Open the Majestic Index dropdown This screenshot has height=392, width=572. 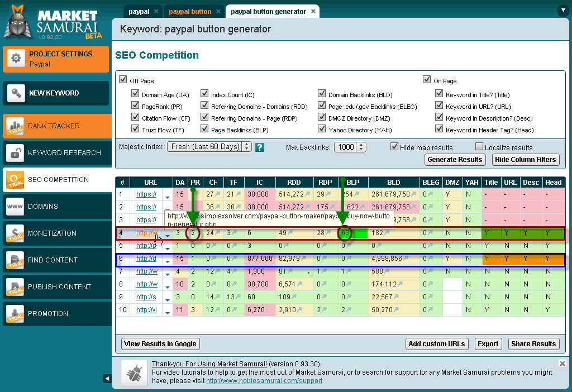pos(209,147)
